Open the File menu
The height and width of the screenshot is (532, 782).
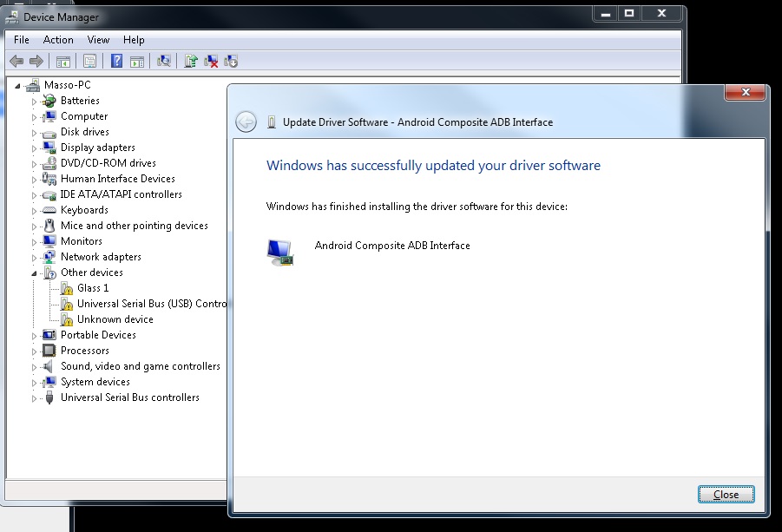(22, 40)
